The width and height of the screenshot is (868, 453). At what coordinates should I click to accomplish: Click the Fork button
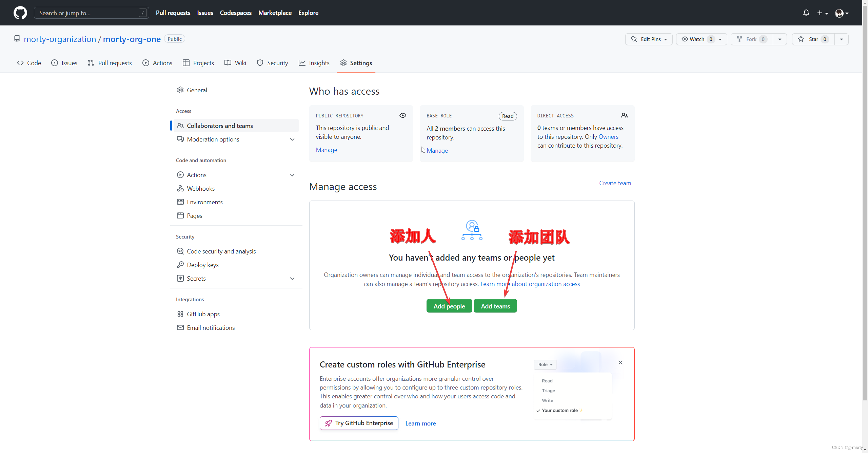point(752,39)
